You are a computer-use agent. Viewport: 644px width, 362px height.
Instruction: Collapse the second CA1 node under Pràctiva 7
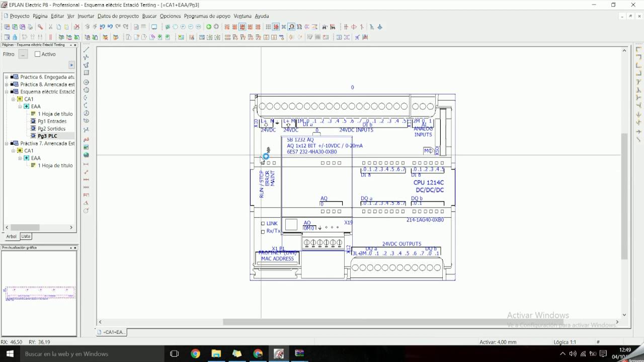(x=14, y=150)
